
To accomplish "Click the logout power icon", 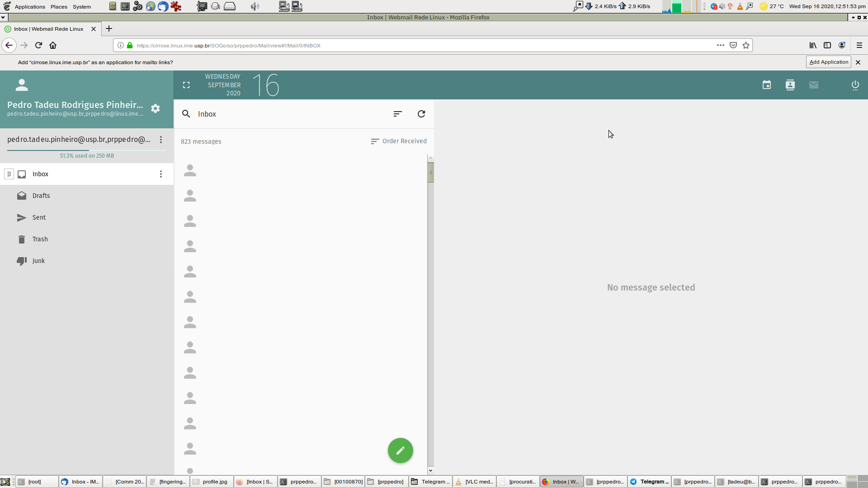I will pos(855,85).
